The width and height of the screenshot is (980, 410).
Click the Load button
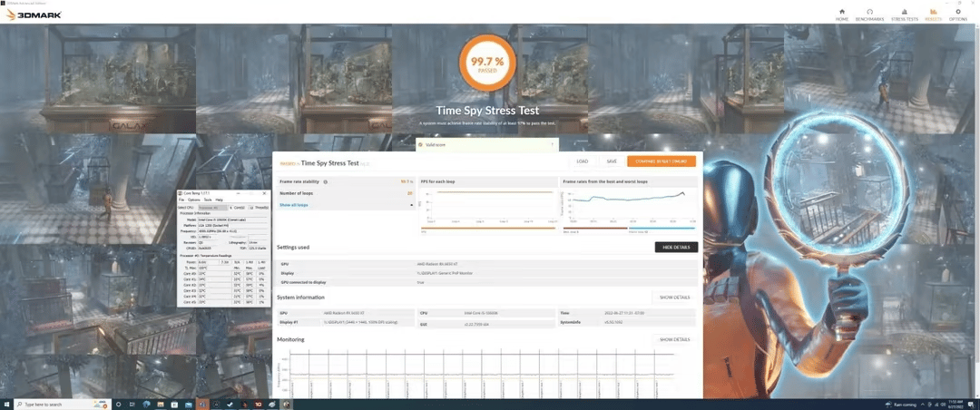click(582, 161)
